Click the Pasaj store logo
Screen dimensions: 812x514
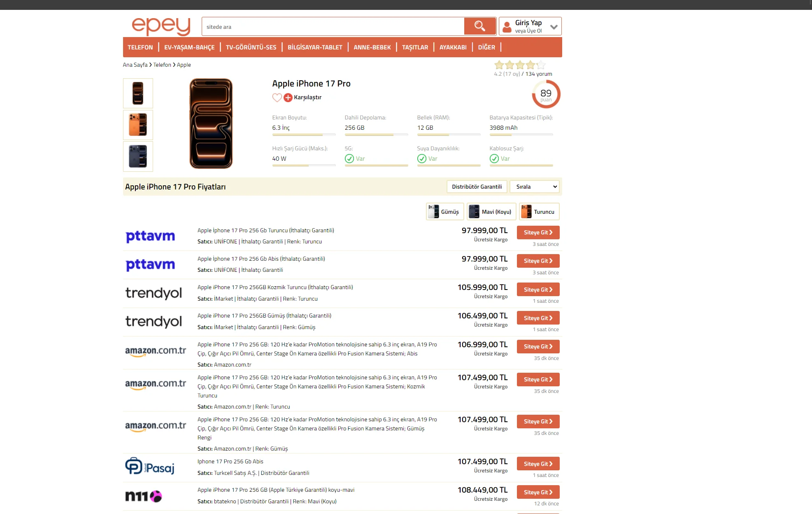click(150, 466)
